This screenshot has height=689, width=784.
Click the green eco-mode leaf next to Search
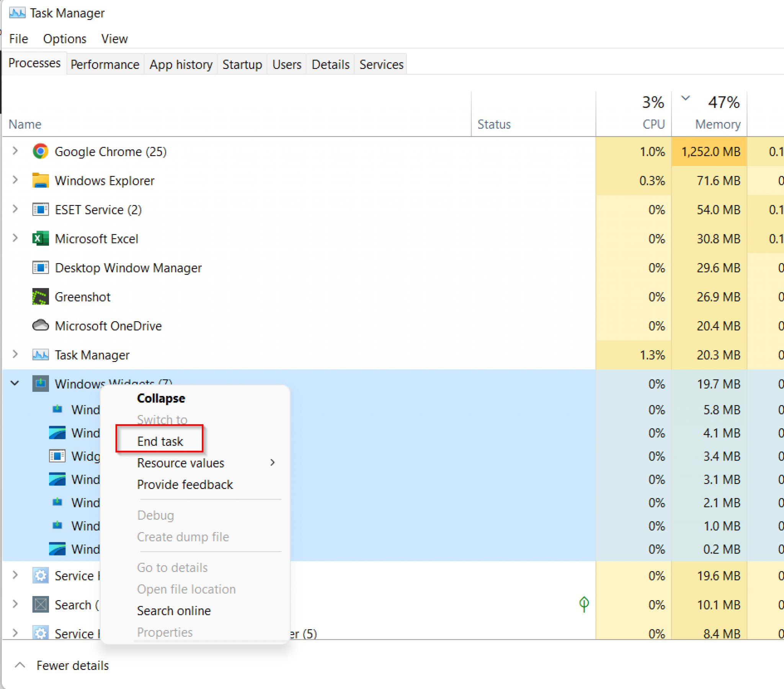point(585,604)
